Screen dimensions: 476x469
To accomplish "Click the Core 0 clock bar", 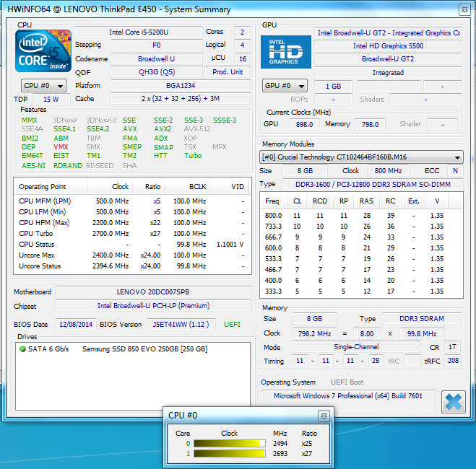I will [230, 444].
